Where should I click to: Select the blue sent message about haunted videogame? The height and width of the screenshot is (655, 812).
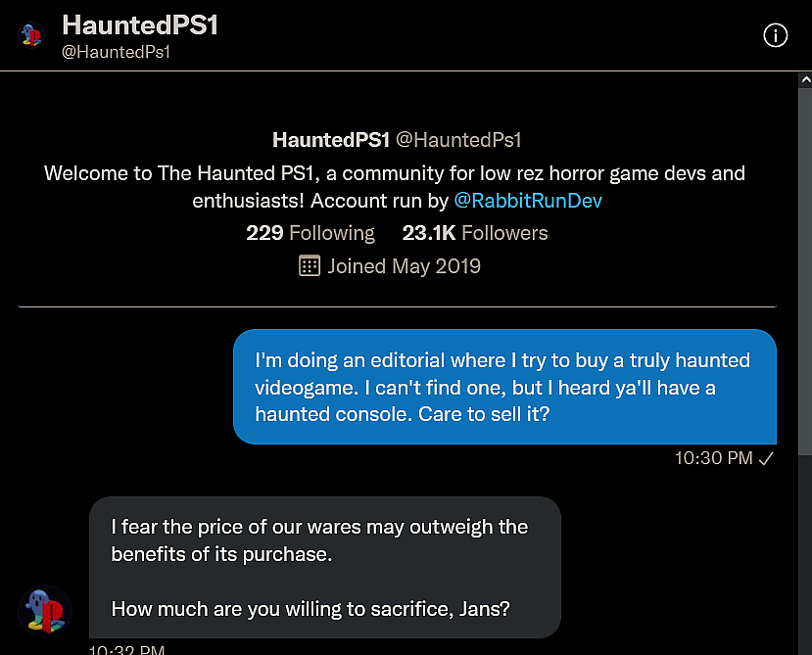[x=504, y=387]
